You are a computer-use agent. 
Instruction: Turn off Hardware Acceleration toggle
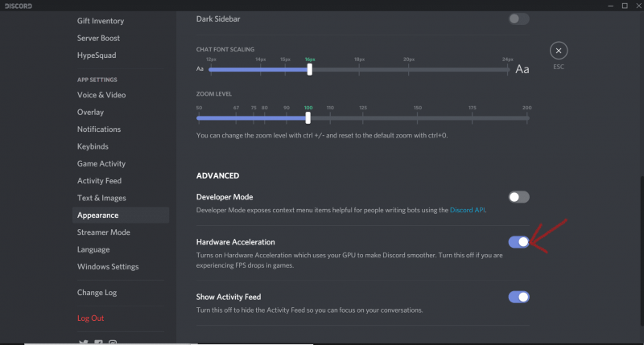[x=518, y=242]
